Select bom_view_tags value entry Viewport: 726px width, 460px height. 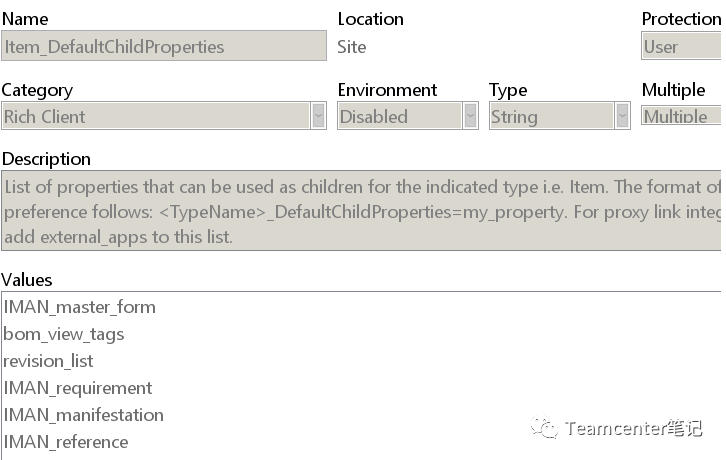64,334
